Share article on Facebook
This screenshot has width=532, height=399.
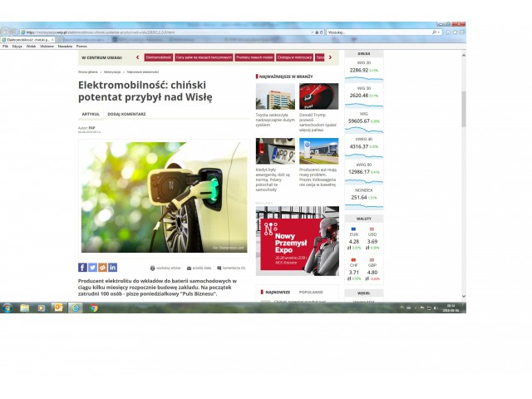coord(82,268)
